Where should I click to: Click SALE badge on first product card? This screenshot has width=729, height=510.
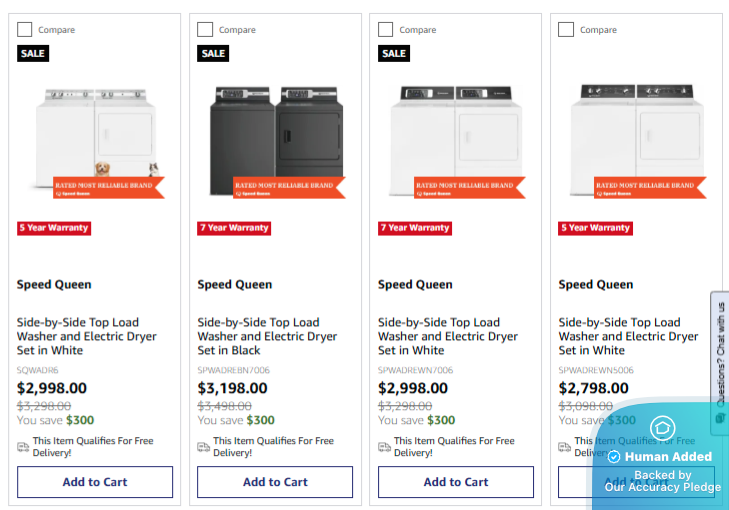(33, 53)
